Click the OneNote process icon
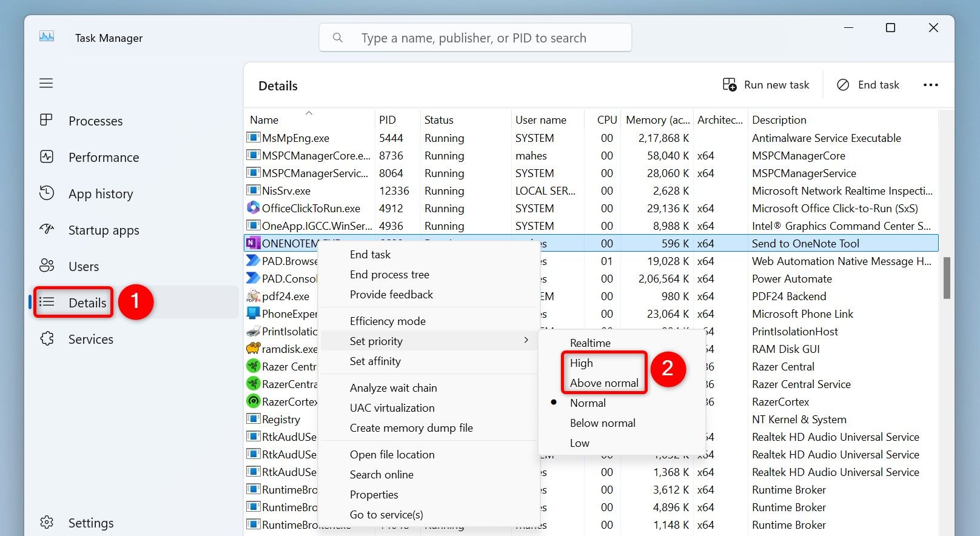The image size is (980, 536). point(252,243)
